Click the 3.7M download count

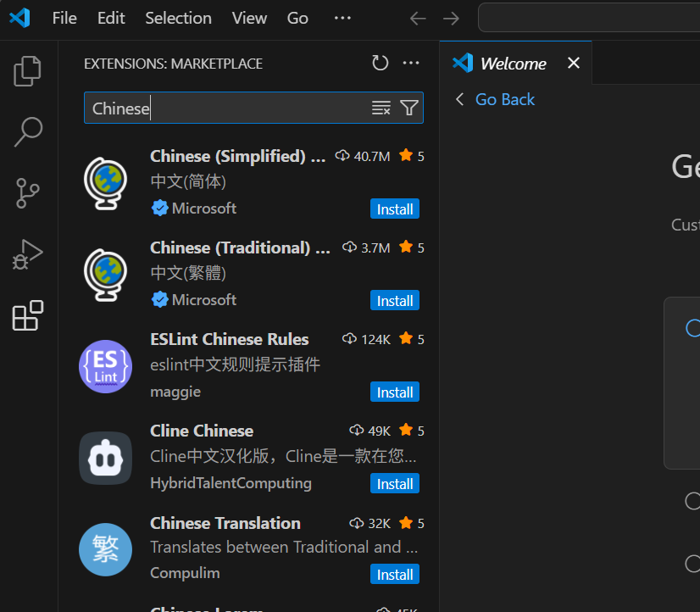375,248
